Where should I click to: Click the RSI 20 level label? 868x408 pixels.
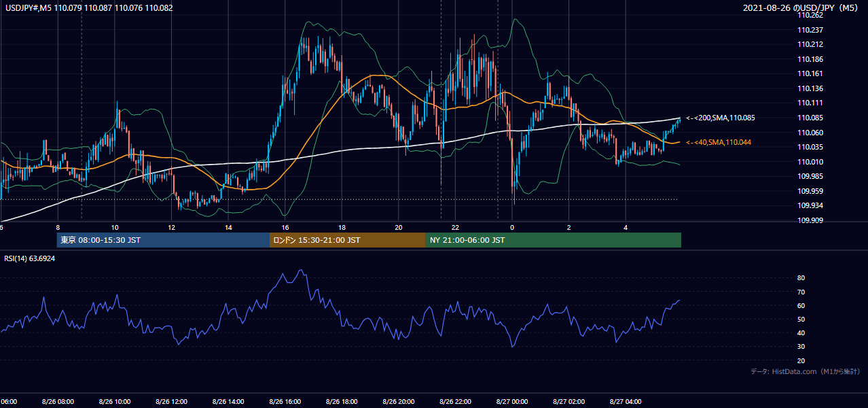(x=801, y=360)
